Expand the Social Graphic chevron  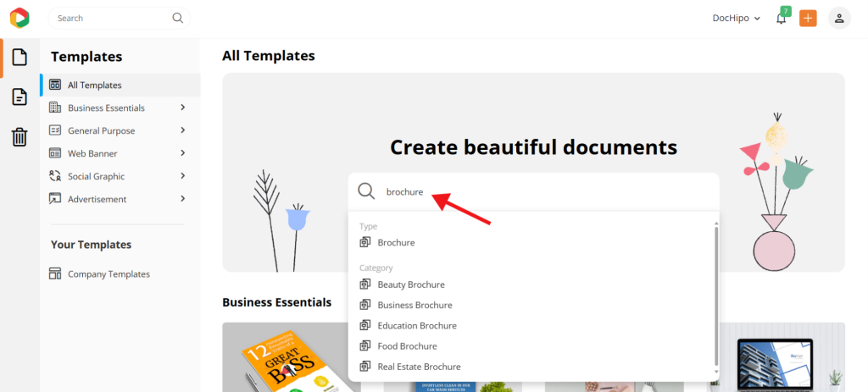point(183,176)
